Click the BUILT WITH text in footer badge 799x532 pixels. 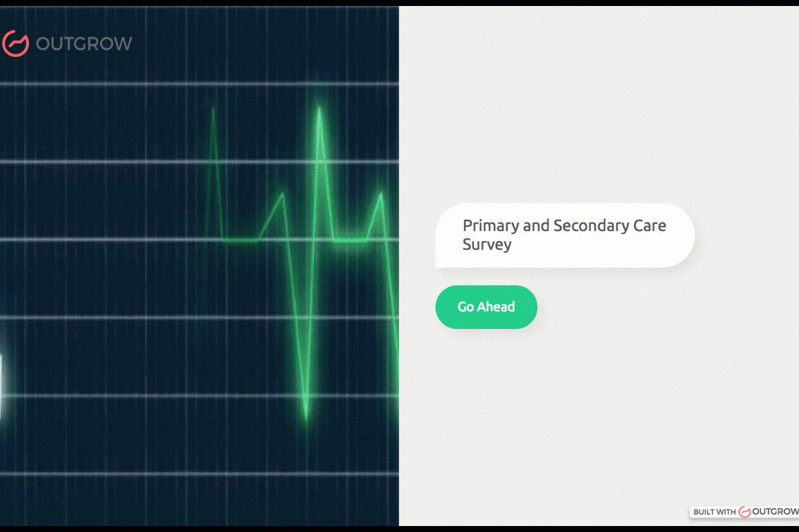[x=714, y=512]
